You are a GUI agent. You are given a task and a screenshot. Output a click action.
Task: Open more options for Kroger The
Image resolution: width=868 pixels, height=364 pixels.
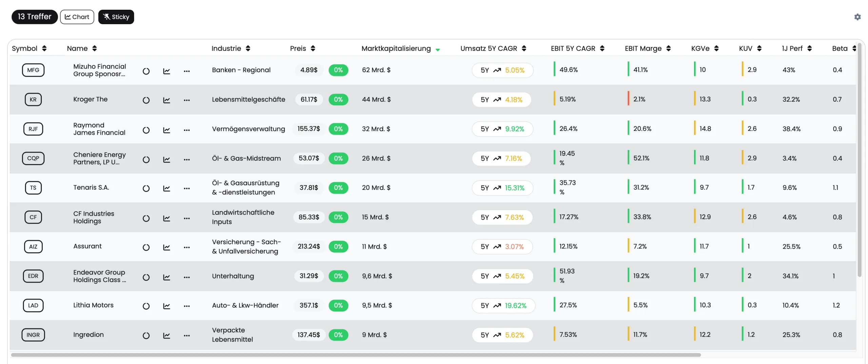[x=186, y=100]
